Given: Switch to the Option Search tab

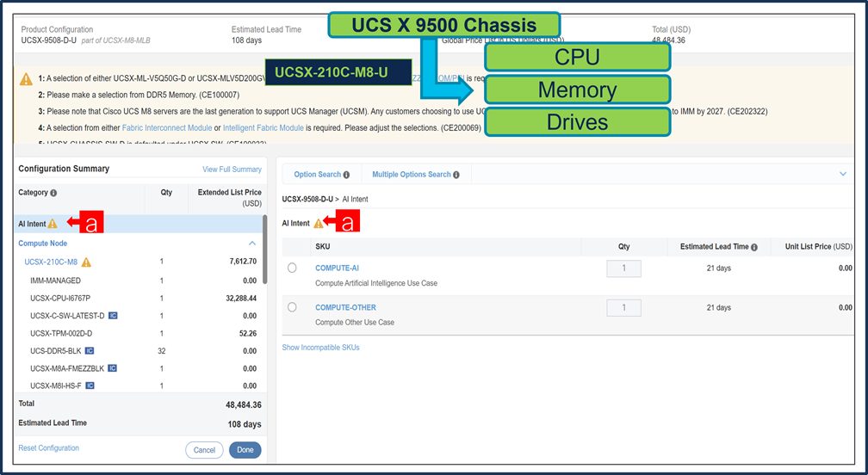Looking at the screenshot, I should coord(317,174).
